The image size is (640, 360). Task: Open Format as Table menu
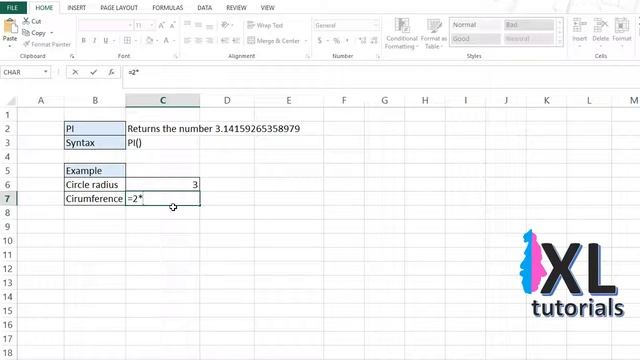click(x=433, y=33)
